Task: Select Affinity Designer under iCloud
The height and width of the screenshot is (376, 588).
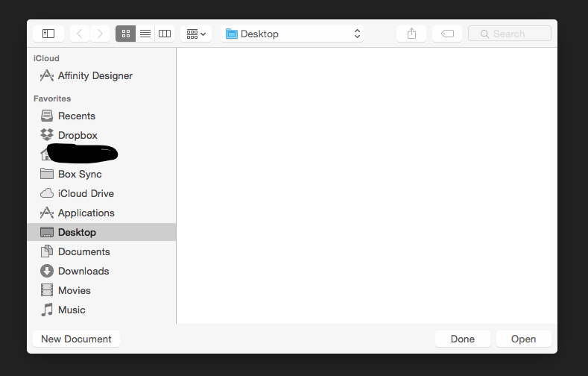Action: [101, 76]
